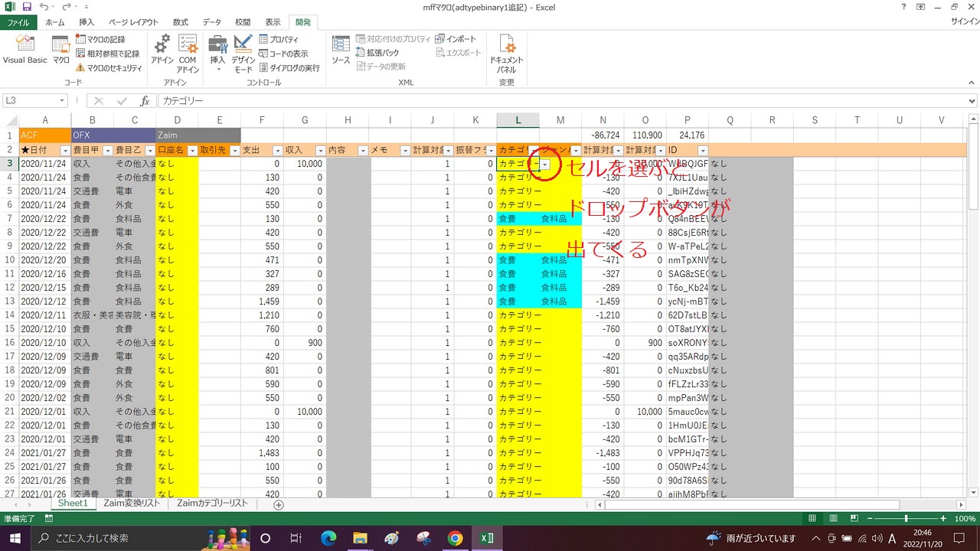Add a new sheet

pos(279,504)
